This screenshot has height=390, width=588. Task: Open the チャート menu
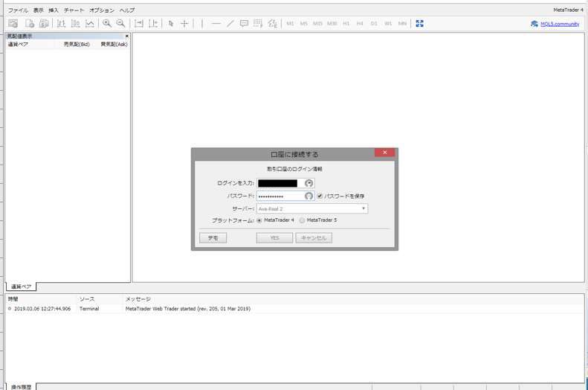click(x=74, y=10)
